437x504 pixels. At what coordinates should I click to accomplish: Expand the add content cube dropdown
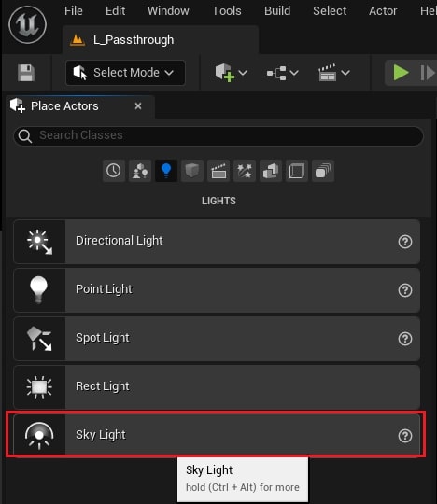coord(232,73)
